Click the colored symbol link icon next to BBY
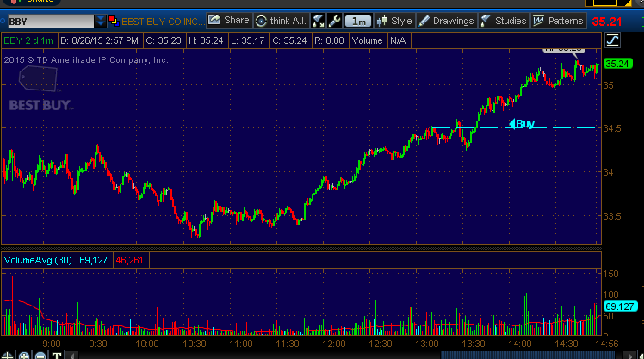This screenshot has width=644, height=359. [113, 21]
